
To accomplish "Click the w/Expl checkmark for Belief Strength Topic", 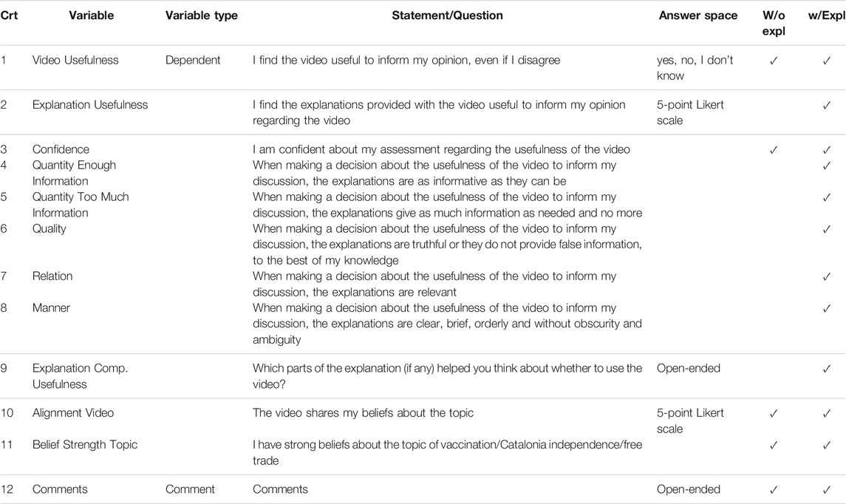I will coord(826,446).
